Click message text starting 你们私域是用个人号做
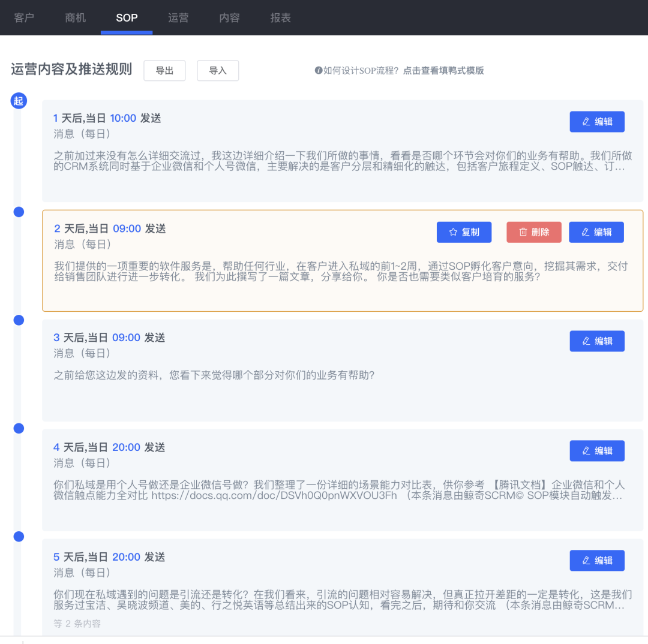648x644 pixels. coord(339,490)
